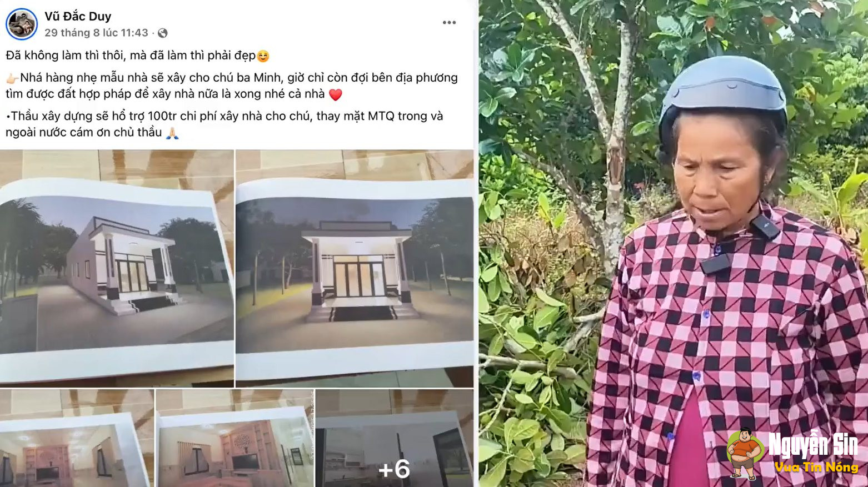Open the angled house render photo
Viewport: 868px width, 487px height.
[x=117, y=268]
